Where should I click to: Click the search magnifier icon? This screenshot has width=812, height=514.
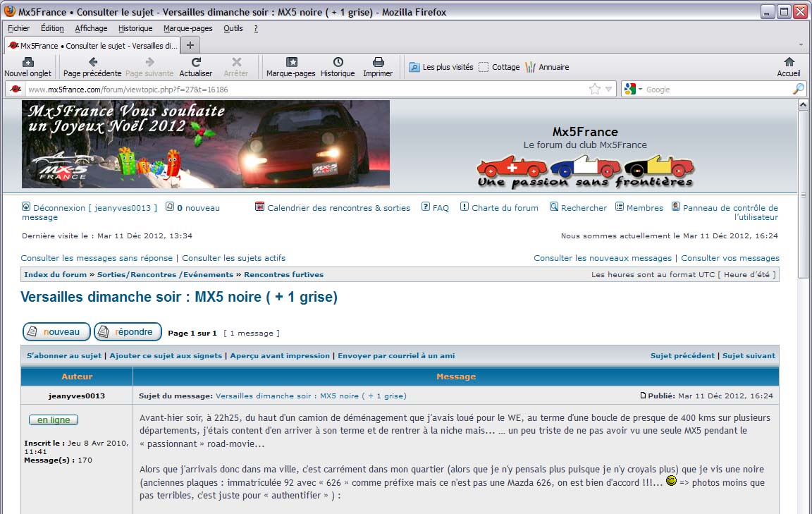tap(798, 89)
